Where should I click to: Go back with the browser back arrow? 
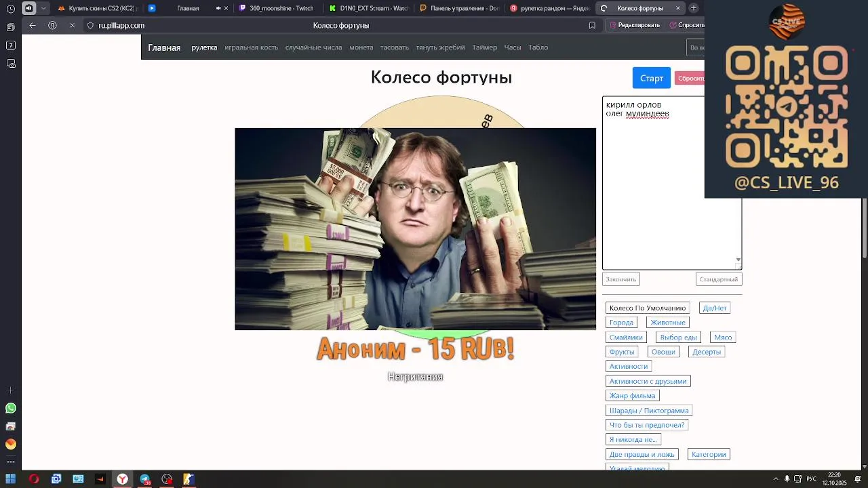coord(33,25)
